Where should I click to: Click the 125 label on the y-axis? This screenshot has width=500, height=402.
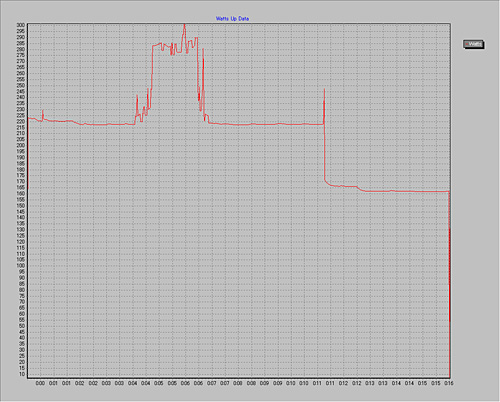pyautogui.click(x=21, y=235)
